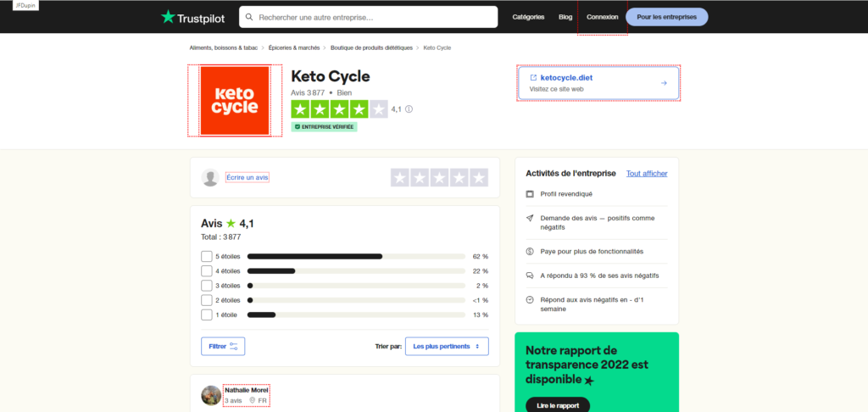Click the info icon beside 4,1 rating
This screenshot has width=868, height=412.
point(409,109)
